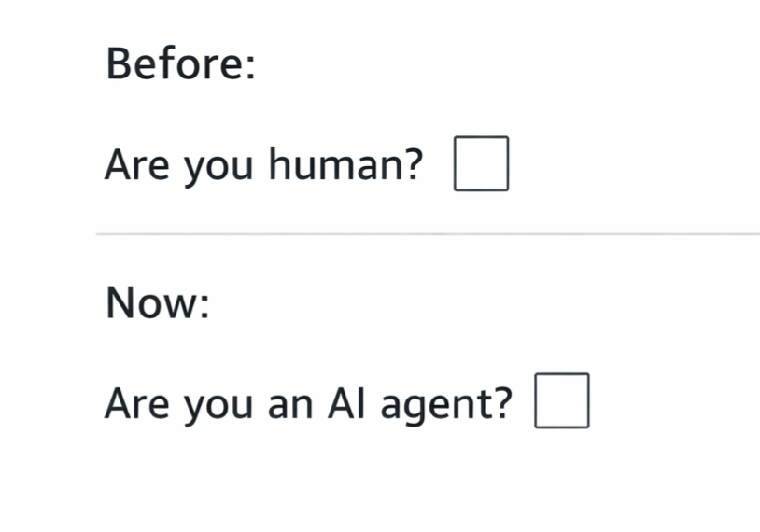Click the "Are you an AI agent?" label
Viewport: 760px width, 532px height.
(x=308, y=403)
